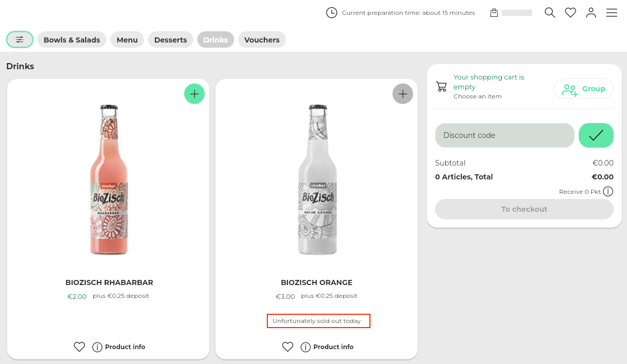Open the filter settings icon button

(19, 39)
